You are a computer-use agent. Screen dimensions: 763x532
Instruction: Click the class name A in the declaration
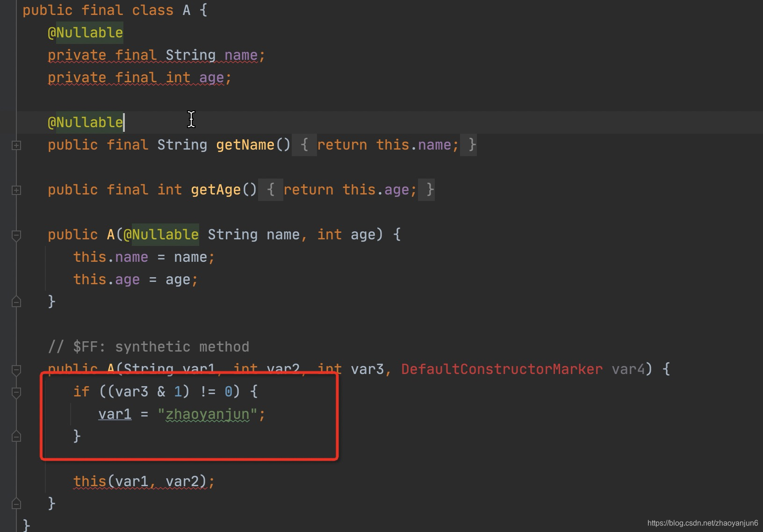click(x=186, y=10)
